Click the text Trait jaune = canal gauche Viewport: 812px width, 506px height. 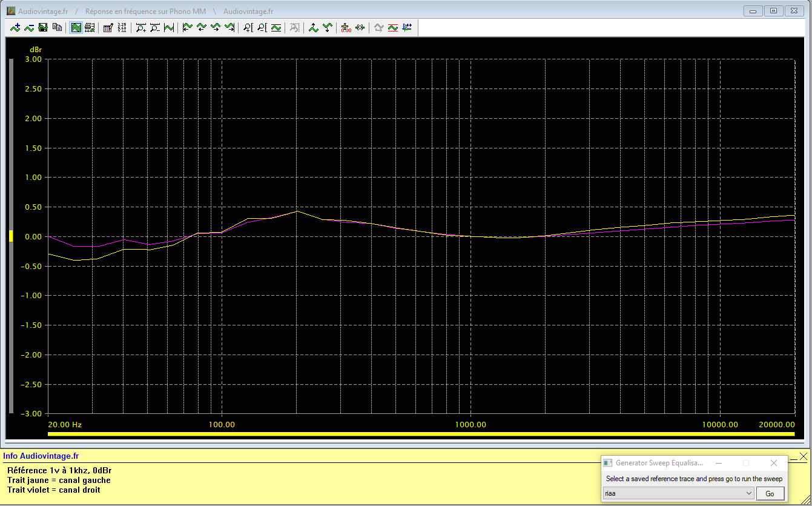(x=59, y=480)
